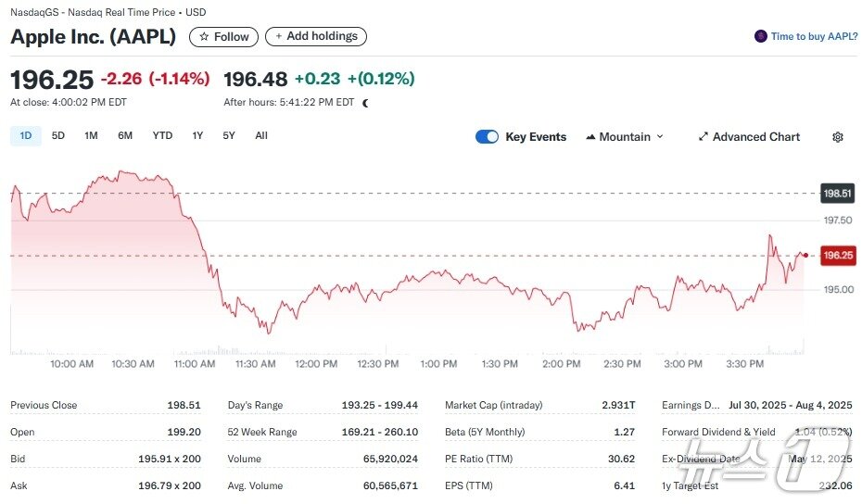Screen dimensions: 862x504
Task: Click the Avg. Volume value 60,565,671
Action: coord(390,485)
